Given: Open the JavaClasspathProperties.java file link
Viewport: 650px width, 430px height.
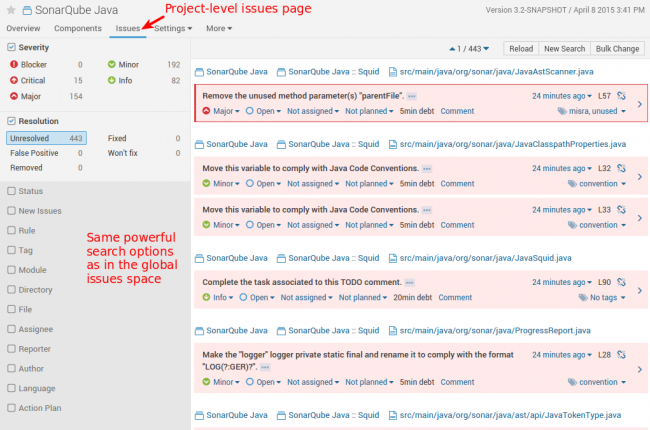Looking at the screenshot, I should (x=513, y=144).
